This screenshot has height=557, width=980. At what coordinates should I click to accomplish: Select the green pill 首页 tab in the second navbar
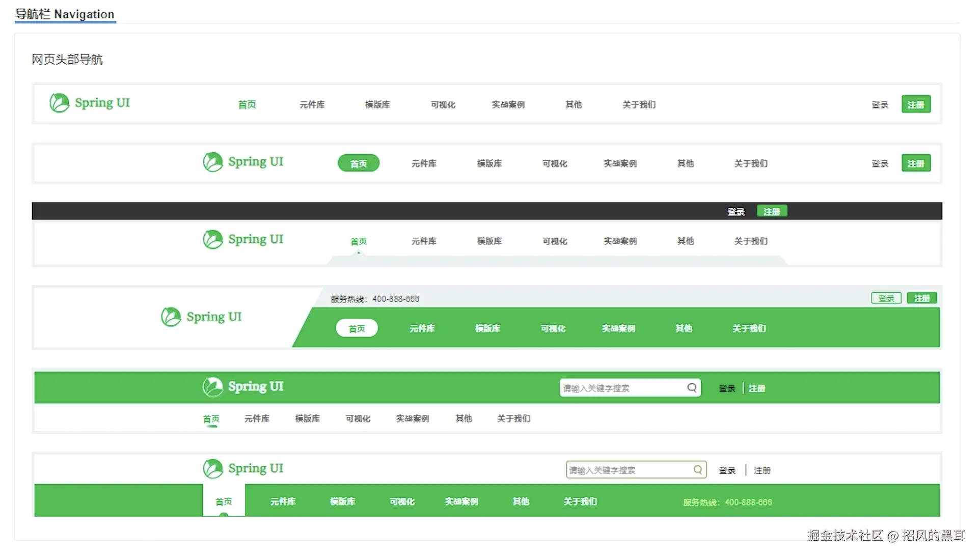coord(359,163)
